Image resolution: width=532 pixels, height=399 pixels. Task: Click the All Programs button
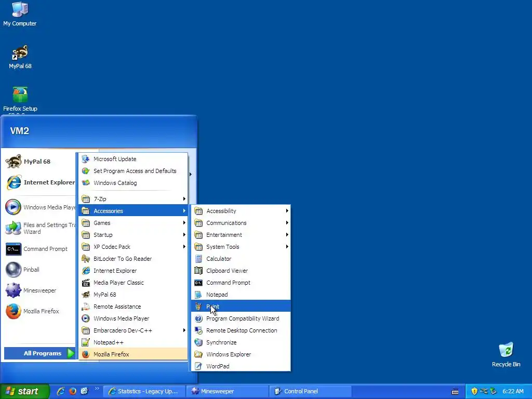(39, 353)
